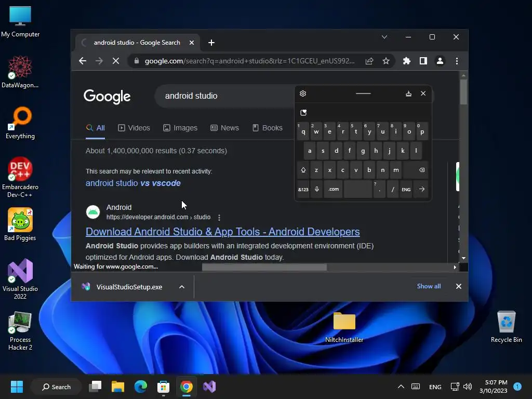Tap the space bar on touch keyboard
532x399 pixels.
click(357, 189)
